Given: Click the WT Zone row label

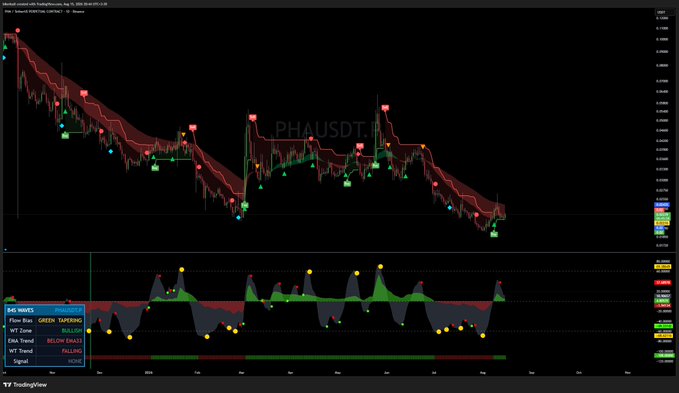Looking at the screenshot, I should [x=21, y=331].
